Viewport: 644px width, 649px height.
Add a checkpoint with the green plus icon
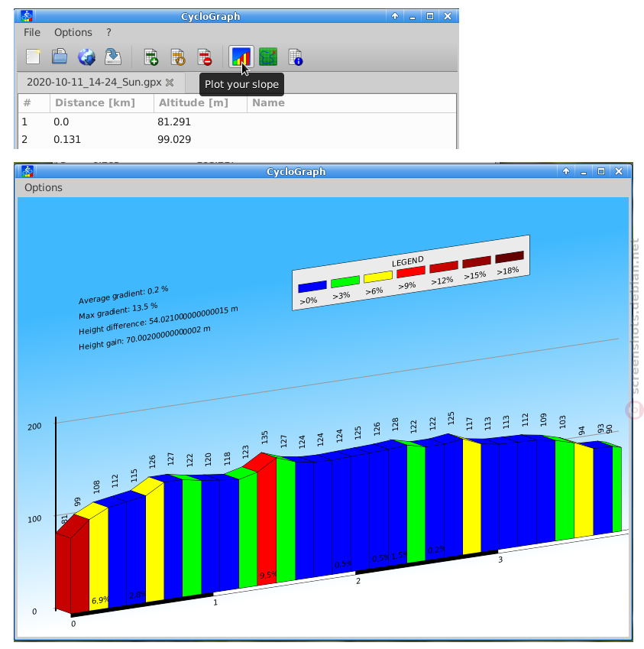(151, 57)
